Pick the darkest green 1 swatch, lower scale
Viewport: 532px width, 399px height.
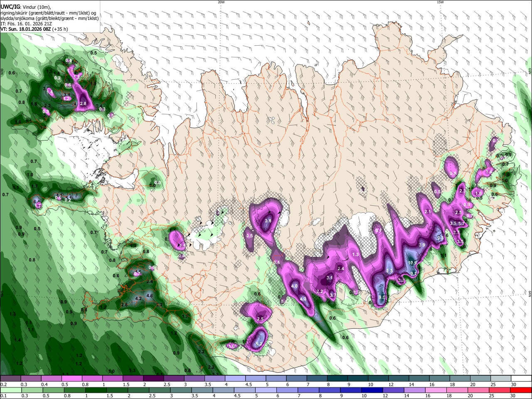tap(96, 390)
